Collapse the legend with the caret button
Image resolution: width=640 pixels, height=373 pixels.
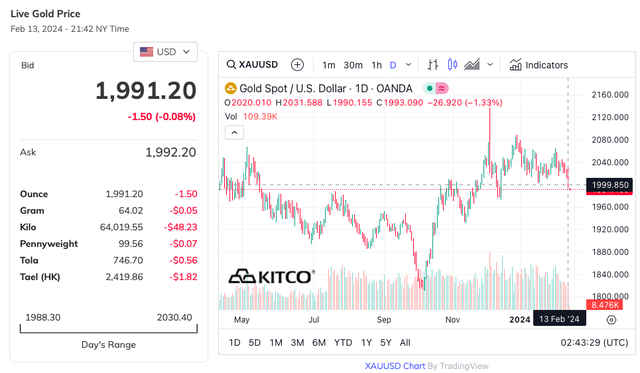click(234, 132)
